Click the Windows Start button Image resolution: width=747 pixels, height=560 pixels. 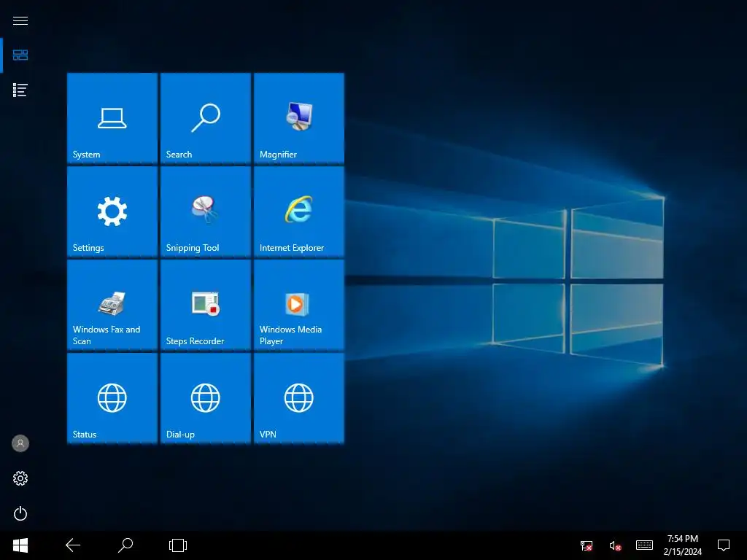pyautogui.click(x=20, y=545)
